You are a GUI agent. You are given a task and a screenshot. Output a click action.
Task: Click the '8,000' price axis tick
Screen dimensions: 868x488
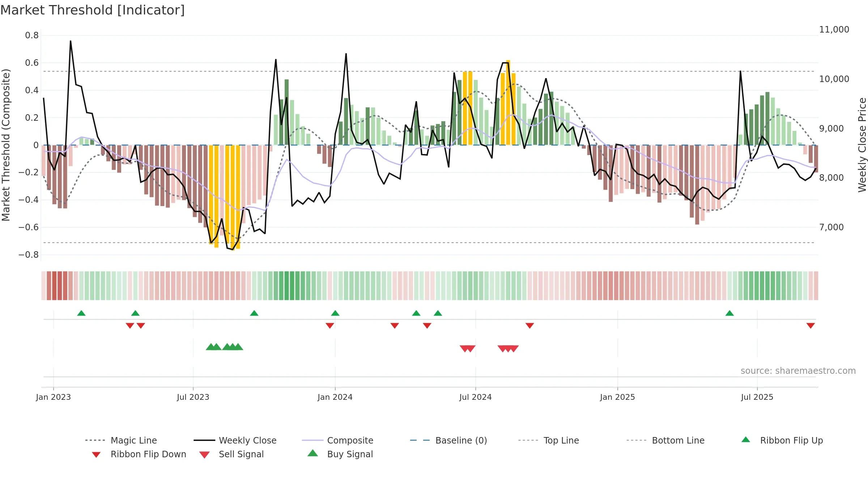[x=831, y=178]
